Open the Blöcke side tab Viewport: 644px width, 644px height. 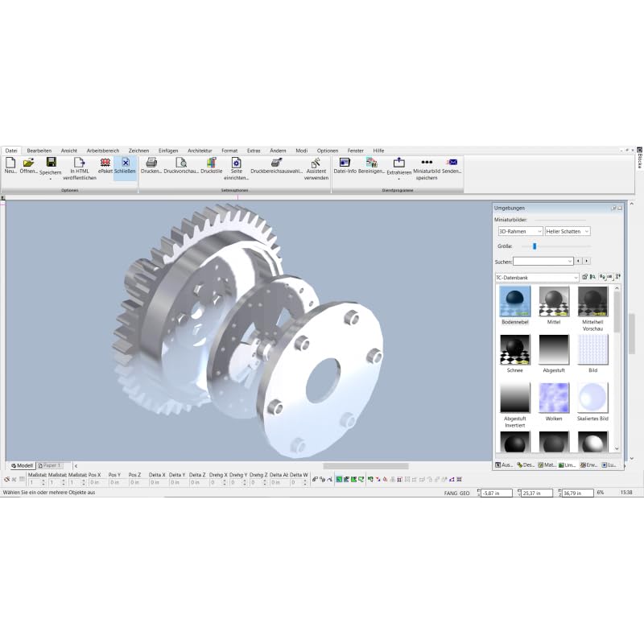pos(639,158)
